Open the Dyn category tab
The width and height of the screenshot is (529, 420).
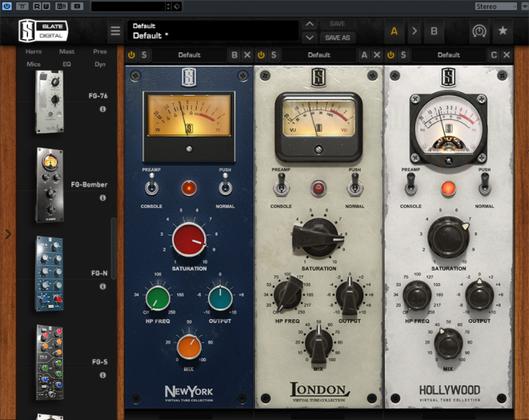click(100, 64)
